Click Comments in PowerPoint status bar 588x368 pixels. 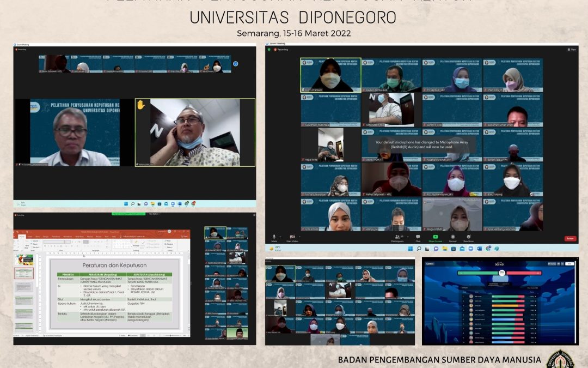tap(132, 335)
